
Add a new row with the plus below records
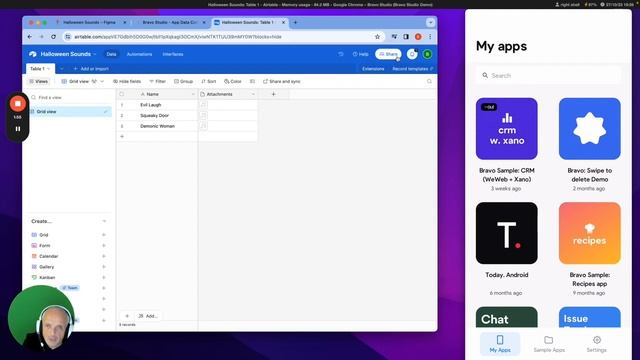(122, 136)
